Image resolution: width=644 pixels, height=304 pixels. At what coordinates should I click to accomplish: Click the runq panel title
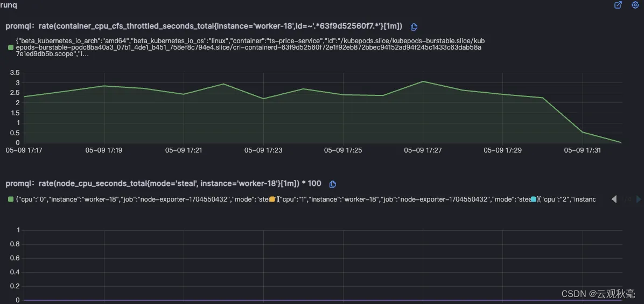click(8, 5)
